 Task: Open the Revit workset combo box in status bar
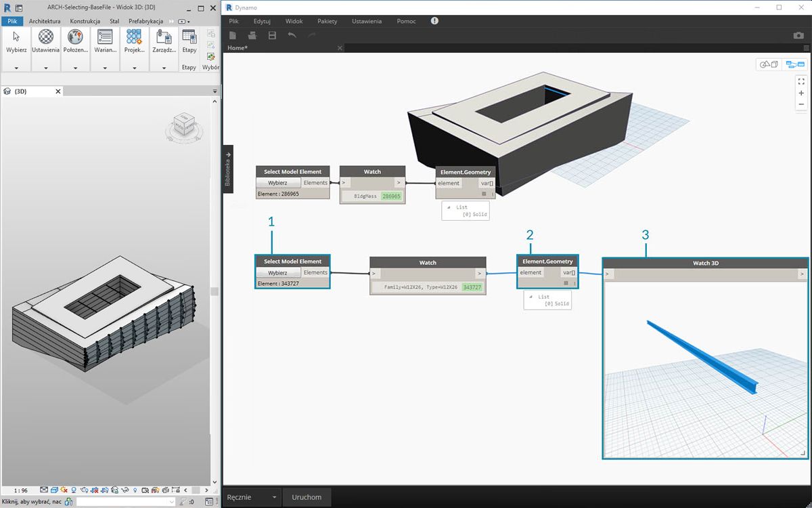point(125,502)
